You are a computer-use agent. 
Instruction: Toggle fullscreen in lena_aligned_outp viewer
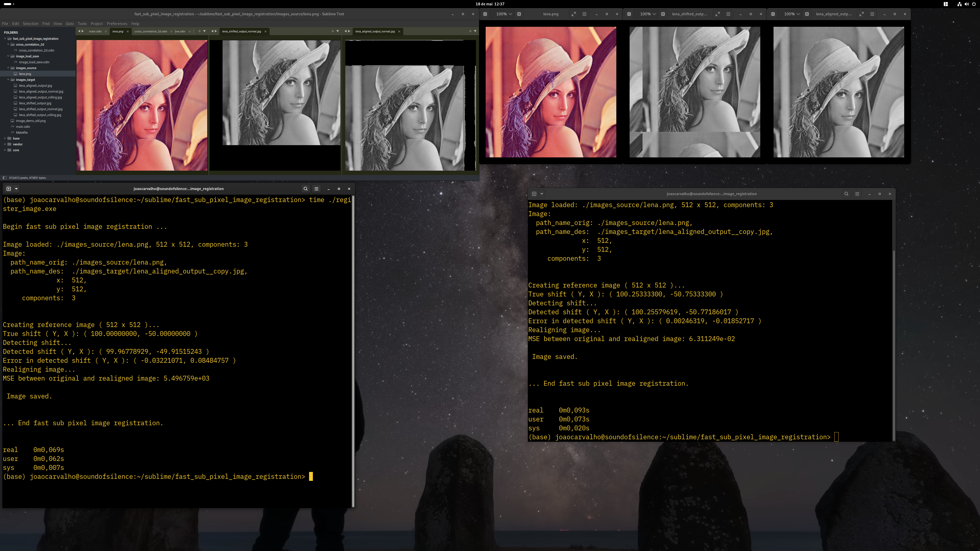coord(861,14)
